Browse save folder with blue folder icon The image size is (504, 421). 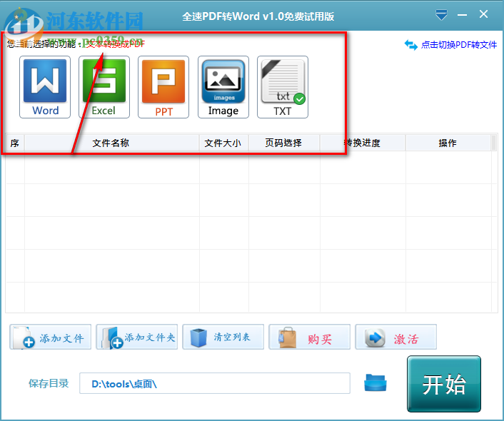(x=375, y=382)
